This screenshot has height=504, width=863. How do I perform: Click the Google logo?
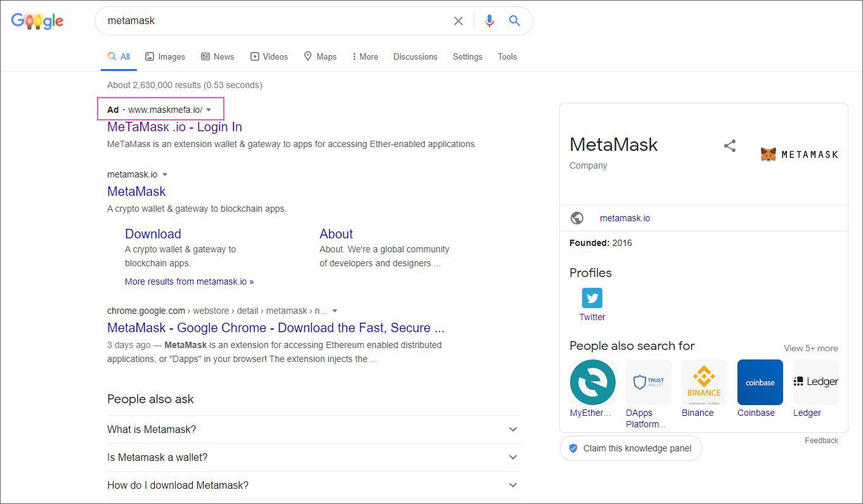pyautogui.click(x=37, y=21)
